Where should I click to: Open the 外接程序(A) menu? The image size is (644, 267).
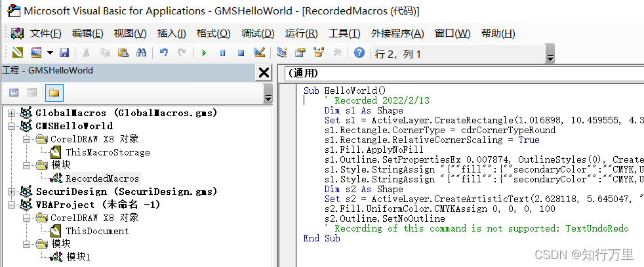pos(397,33)
